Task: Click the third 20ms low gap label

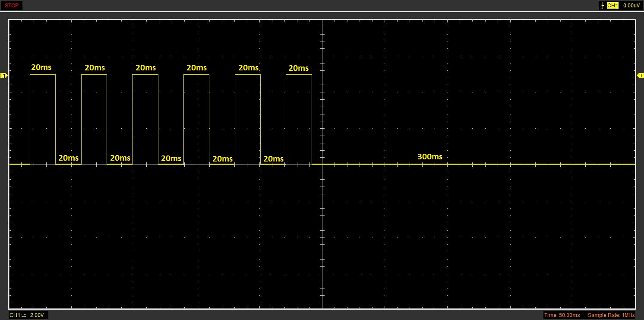Action: click(x=171, y=158)
